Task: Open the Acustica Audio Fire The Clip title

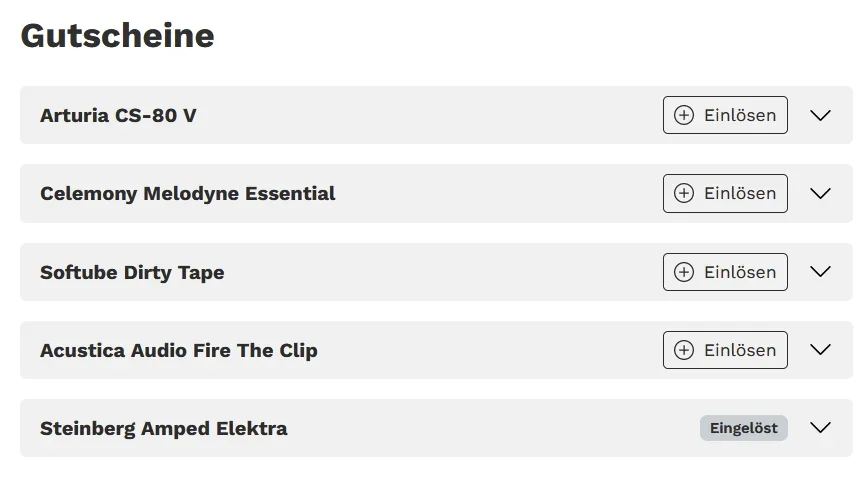Action: click(179, 350)
